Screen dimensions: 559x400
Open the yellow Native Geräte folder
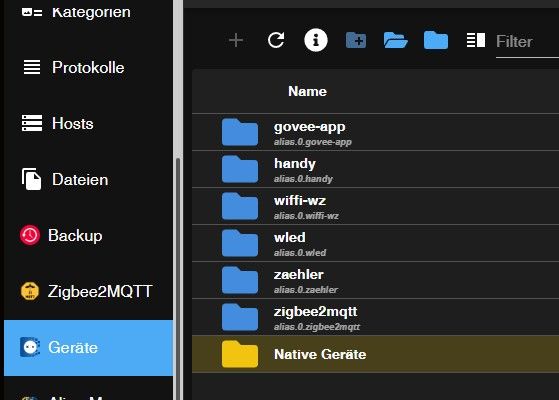coord(375,354)
